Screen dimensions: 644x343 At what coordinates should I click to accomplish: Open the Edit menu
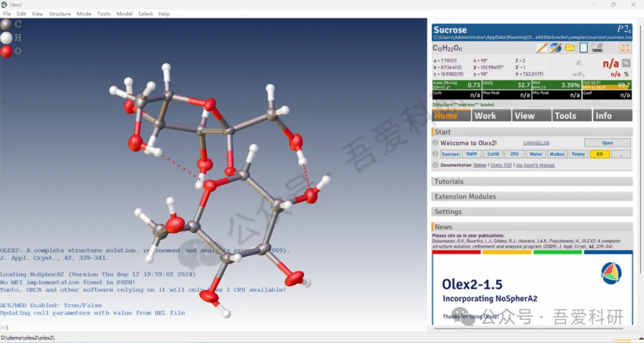[21, 14]
